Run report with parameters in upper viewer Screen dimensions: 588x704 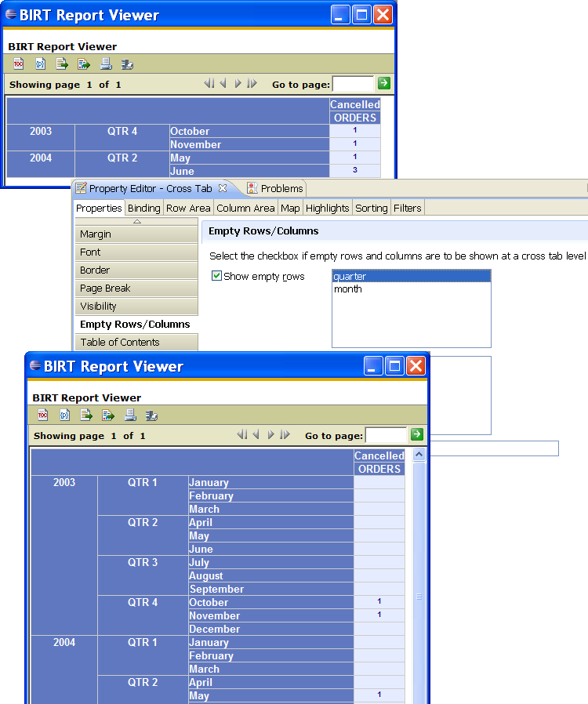[x=40, y=64]
